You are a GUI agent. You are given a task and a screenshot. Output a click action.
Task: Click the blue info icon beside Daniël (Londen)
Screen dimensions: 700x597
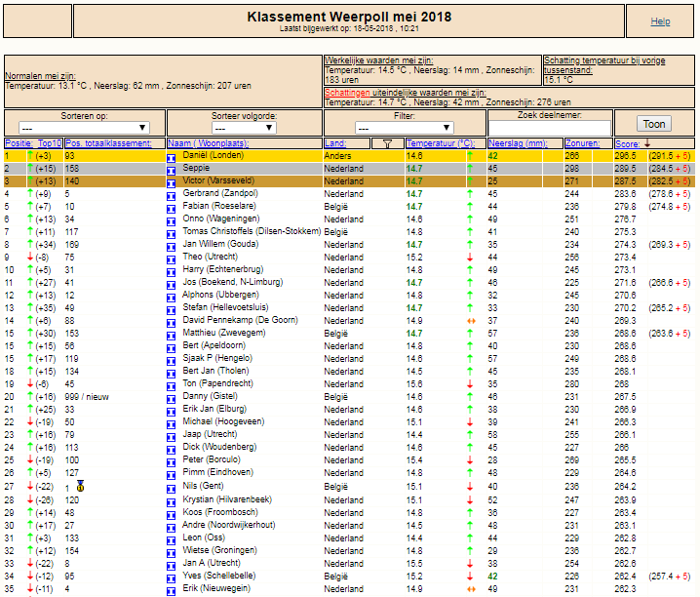171,158
